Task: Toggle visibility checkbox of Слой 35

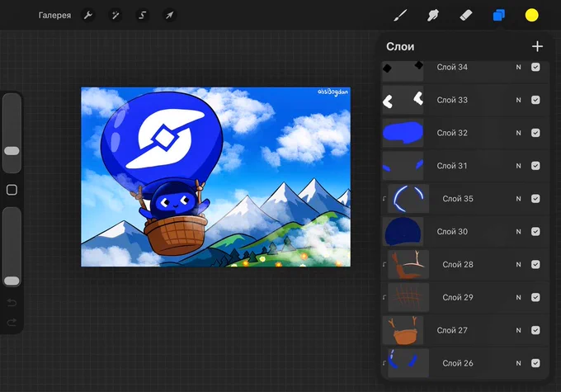Action: coord(535,199)
